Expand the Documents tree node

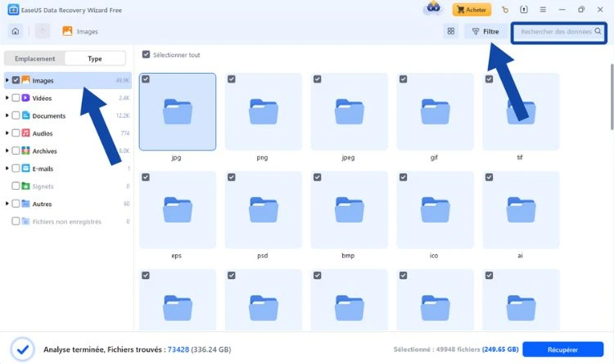point(7,115)
